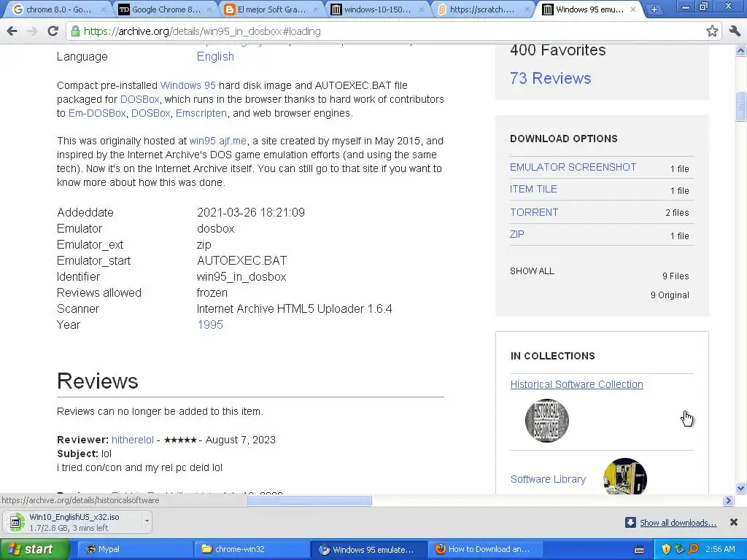Click the green secure padlock icon

coord(75,31)
